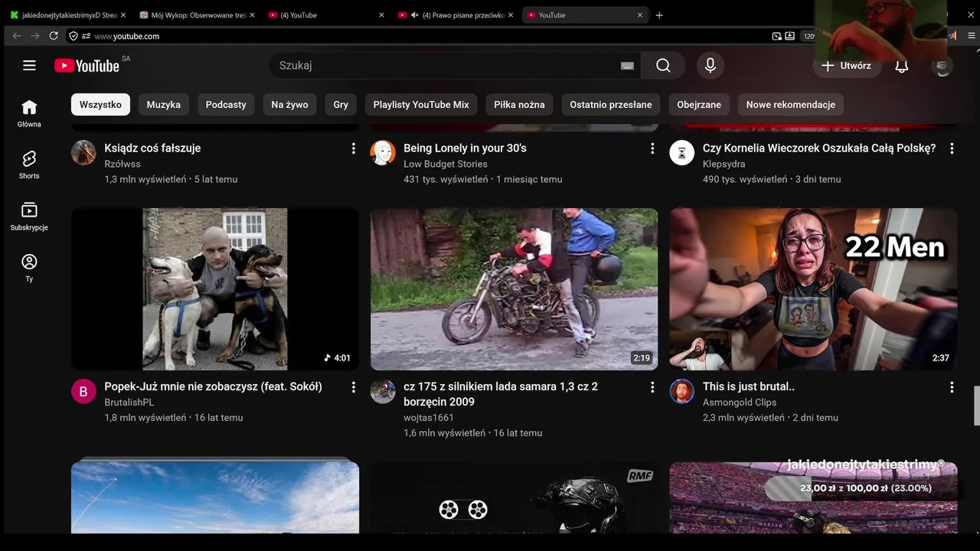
Task: Click the YouTube logo
Action: click(87, 66)
